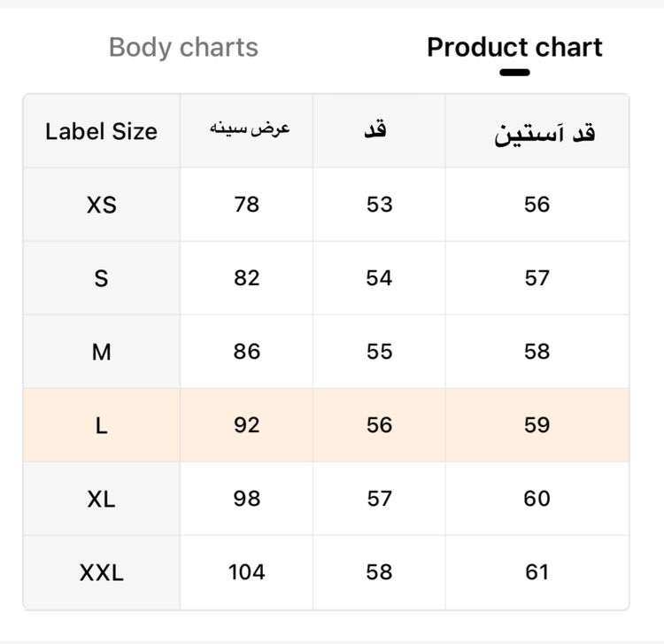The width and height of the screenshot is (664, 644).
Task: Click the قد آستین column header
Action: coord(544,135)
